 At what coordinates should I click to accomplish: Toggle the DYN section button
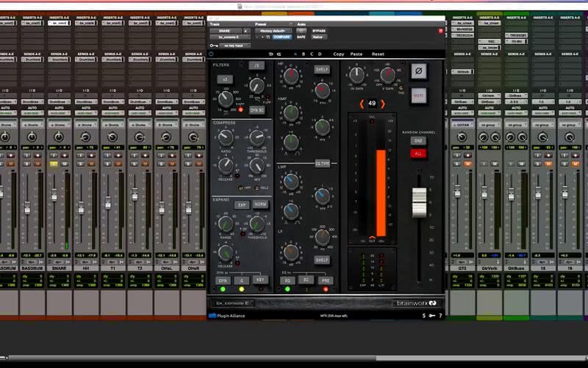[x=223, y=280]
